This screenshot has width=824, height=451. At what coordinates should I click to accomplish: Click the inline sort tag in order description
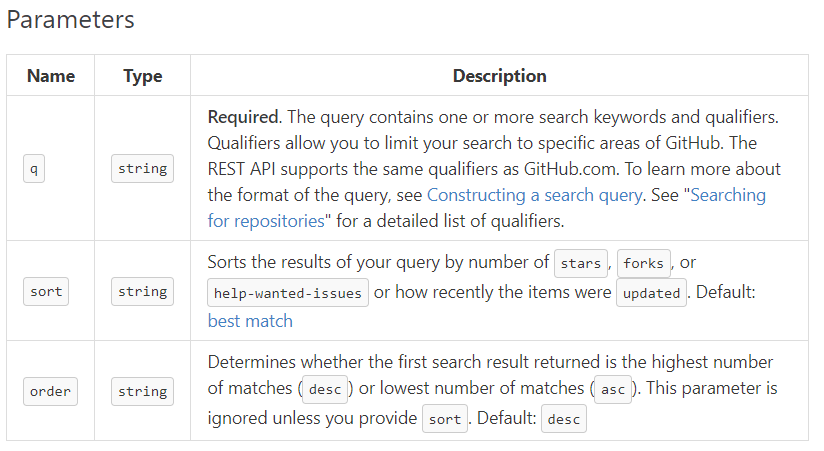pos(445,419)
